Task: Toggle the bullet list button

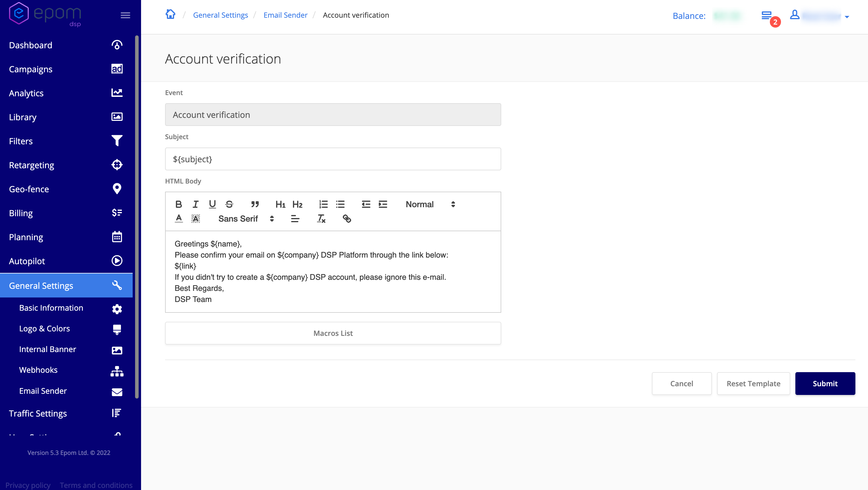Action: point(340,204)
